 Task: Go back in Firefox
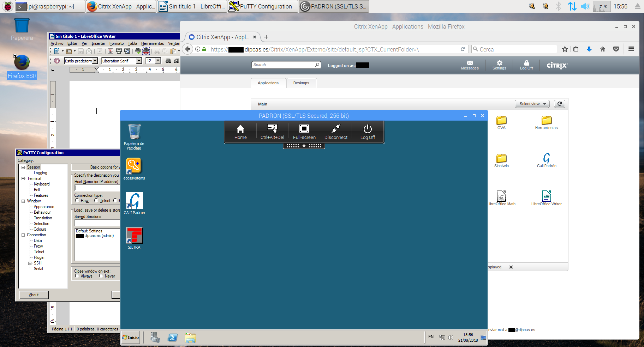(x=188, y=49)
